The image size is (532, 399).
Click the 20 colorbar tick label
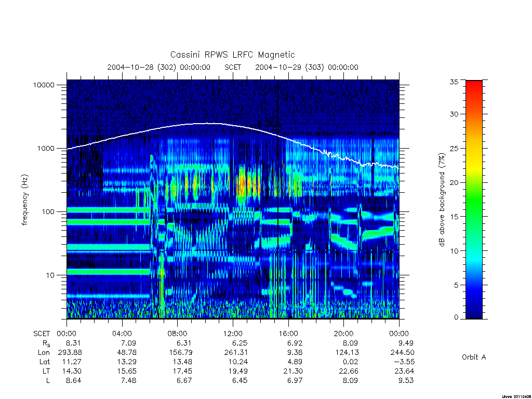pos(454,182)
